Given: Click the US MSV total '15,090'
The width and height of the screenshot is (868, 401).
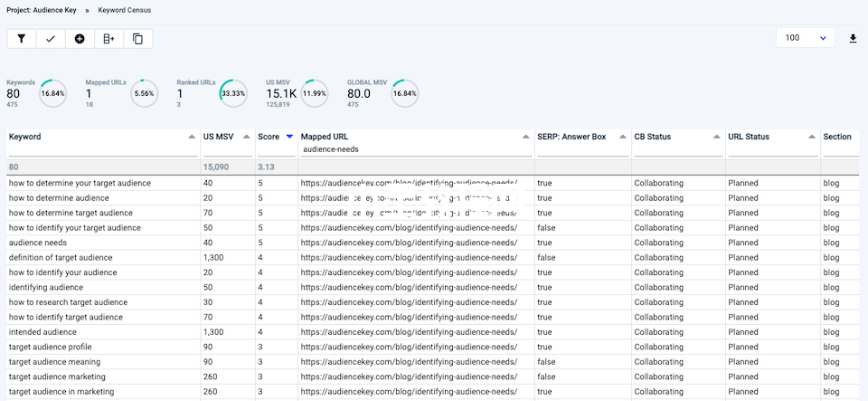Looking at the screenshot, I should pos(215,167).
